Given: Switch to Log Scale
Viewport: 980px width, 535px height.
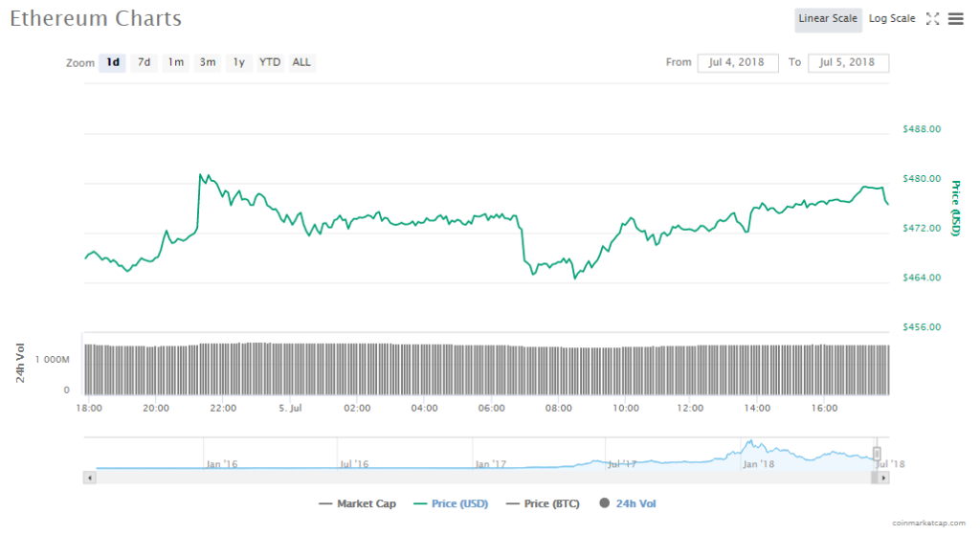Looking at the screenshot, I should tap(891, 19).
